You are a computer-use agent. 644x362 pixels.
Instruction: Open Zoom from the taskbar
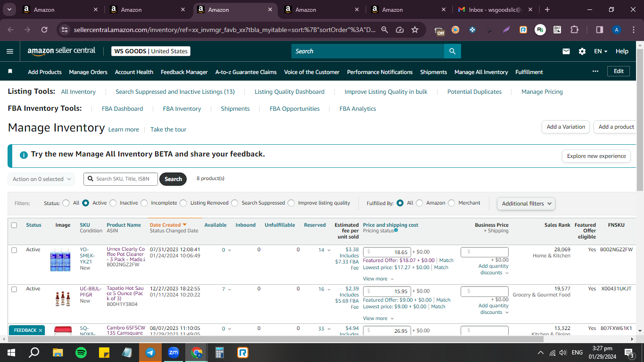[x=173, y=352]
